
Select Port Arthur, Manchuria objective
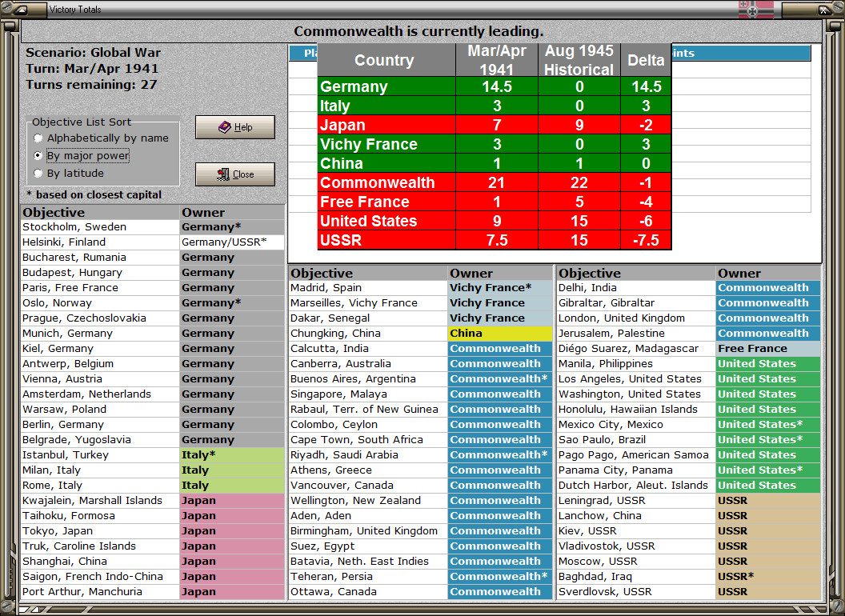100,592
